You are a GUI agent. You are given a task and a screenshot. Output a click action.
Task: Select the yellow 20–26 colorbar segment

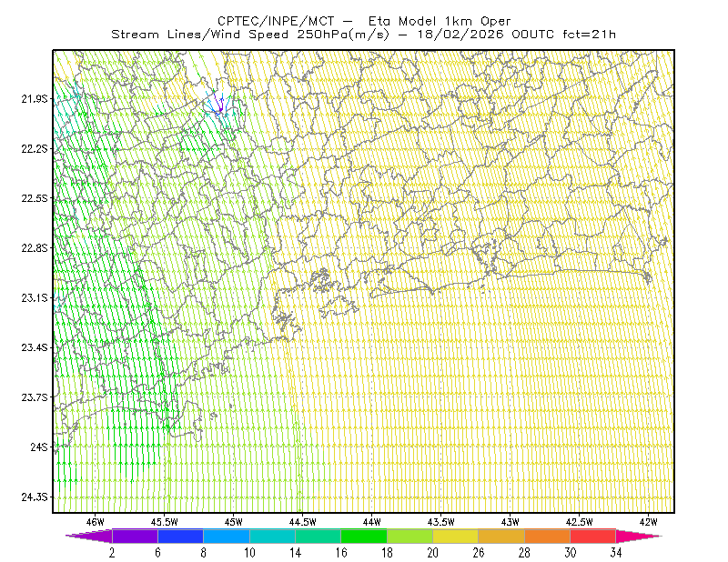(456, 536)
